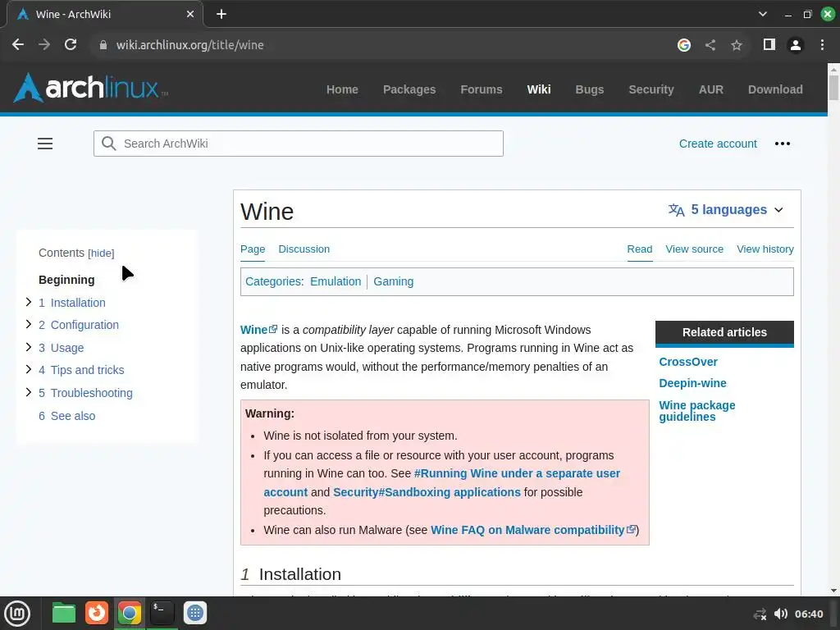The height and width of the screenshot is (630, 840).
Task: Open the Deepin-wine related article
Action: 692,383
